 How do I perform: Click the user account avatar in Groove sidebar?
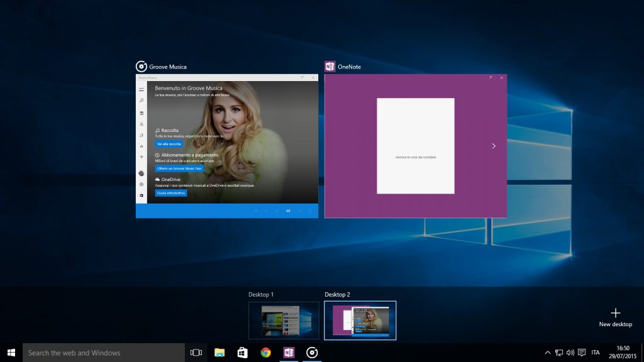tap(142, 173)
